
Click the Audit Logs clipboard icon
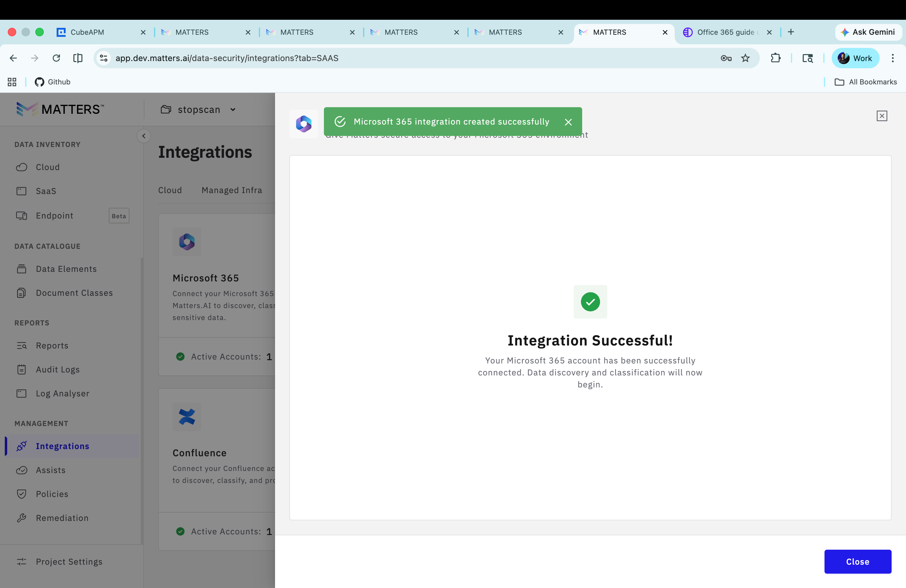[x=22, y=369]
